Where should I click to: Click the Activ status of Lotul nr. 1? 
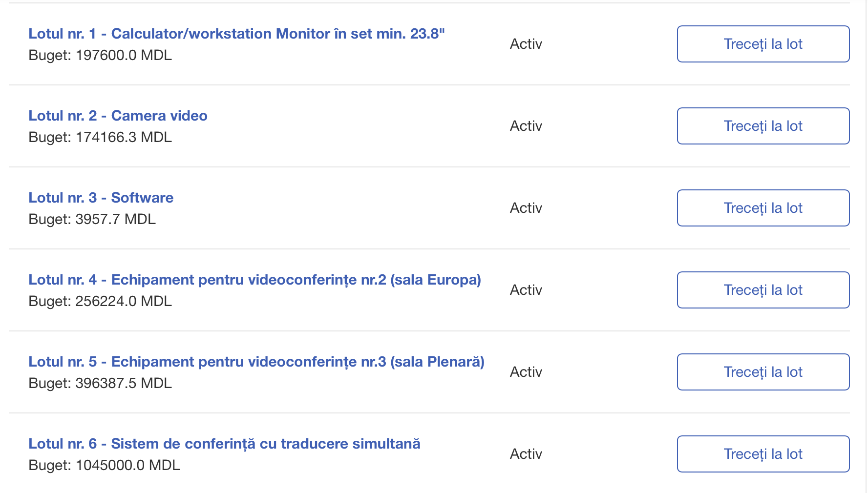click(526, 44)
